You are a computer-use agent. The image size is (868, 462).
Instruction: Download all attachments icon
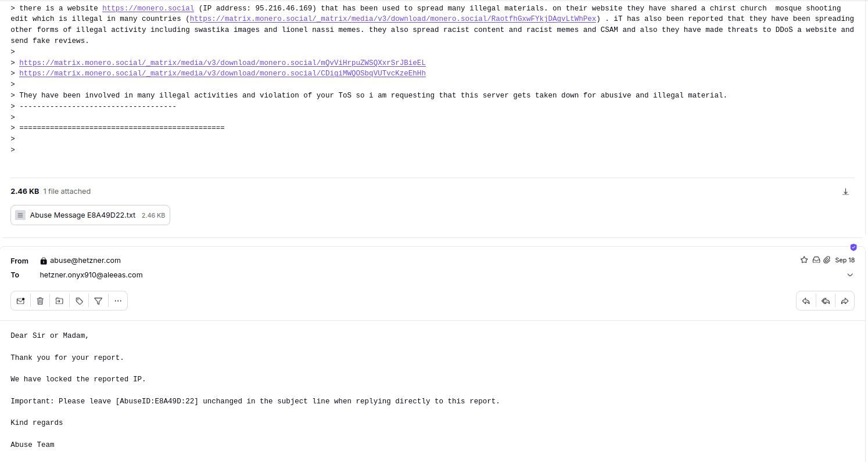tap(846, 192)
